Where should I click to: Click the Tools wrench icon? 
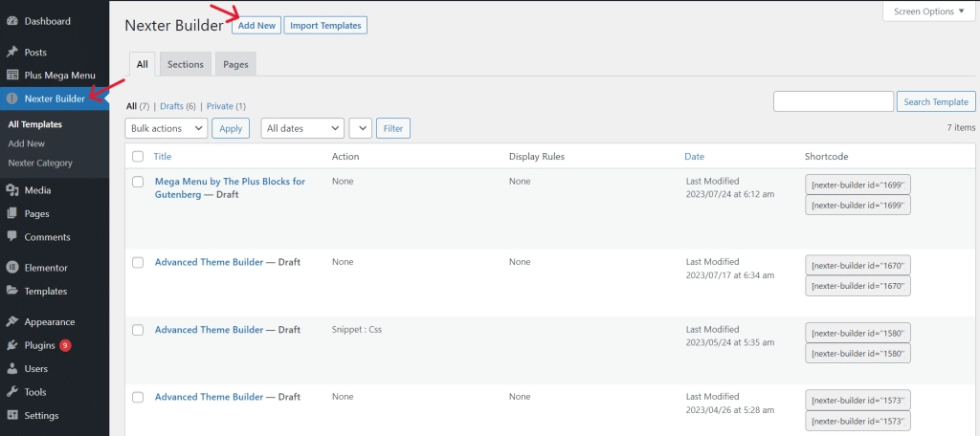(x=12, y=392)
